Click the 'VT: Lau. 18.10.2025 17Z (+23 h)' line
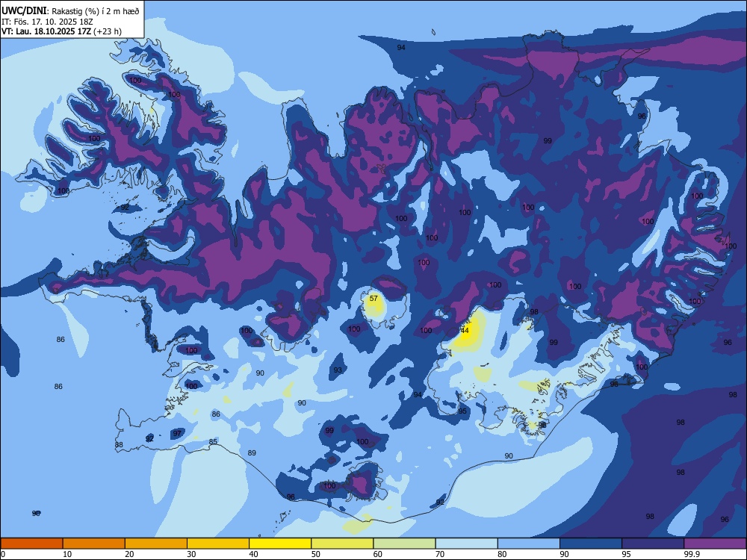The width and height of the screenshot is (747, 560). 61,31
